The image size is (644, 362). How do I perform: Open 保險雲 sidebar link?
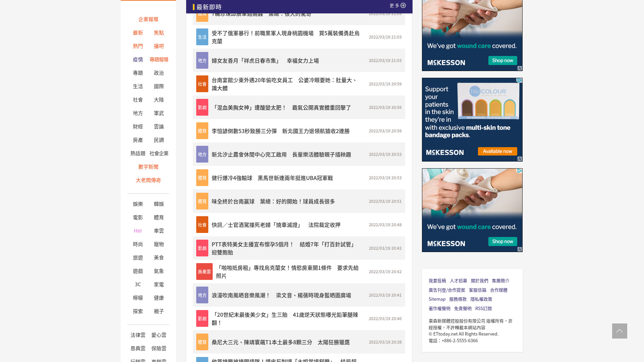pyautogui.click(x=159, y=348)
